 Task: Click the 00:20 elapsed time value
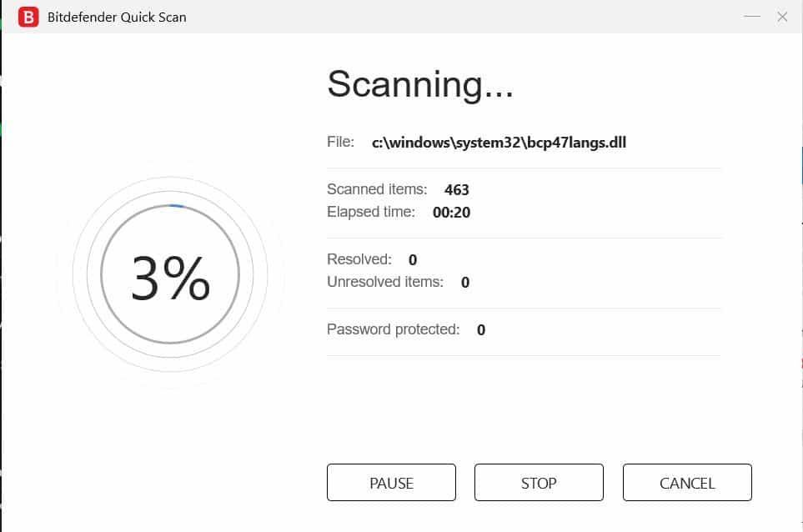tap(452, 213)
